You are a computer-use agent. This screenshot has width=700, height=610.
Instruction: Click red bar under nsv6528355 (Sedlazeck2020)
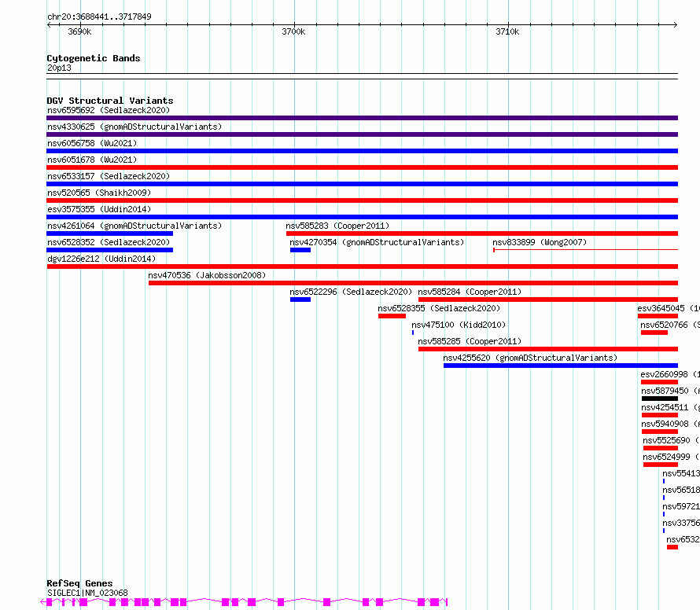[392, 316]
